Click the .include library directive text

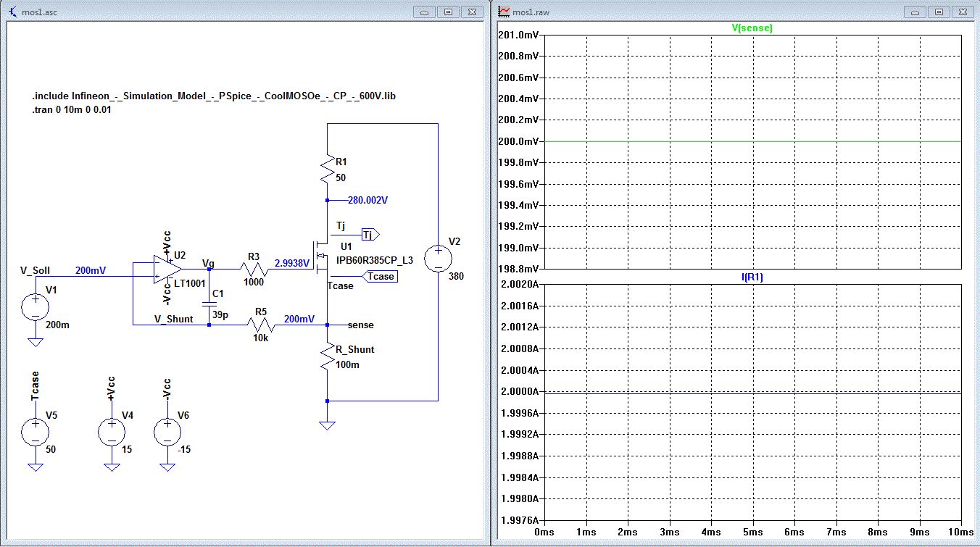coord(214,96)
